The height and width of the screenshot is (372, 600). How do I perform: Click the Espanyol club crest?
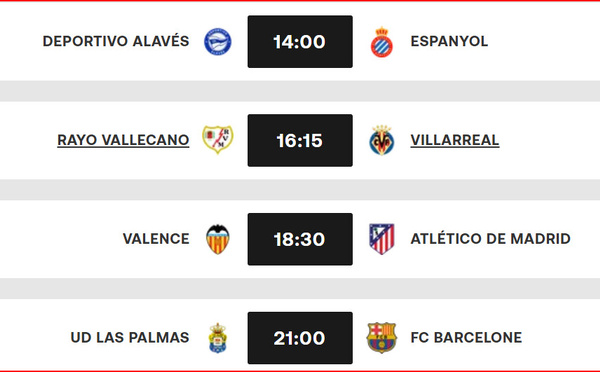[382, 42]
